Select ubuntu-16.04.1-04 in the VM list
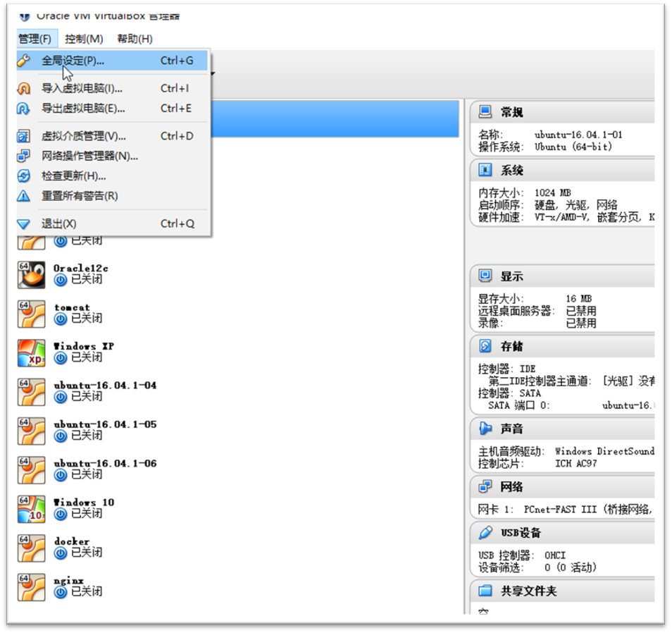Image resolution: width=672 pixels, height=633 pixels. 105,386
